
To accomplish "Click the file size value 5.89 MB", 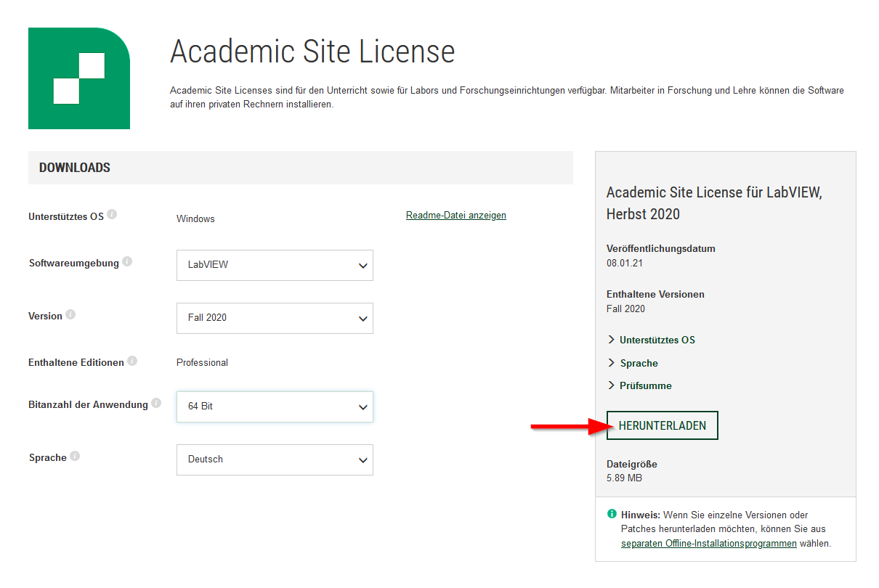I will pos(624,478).
